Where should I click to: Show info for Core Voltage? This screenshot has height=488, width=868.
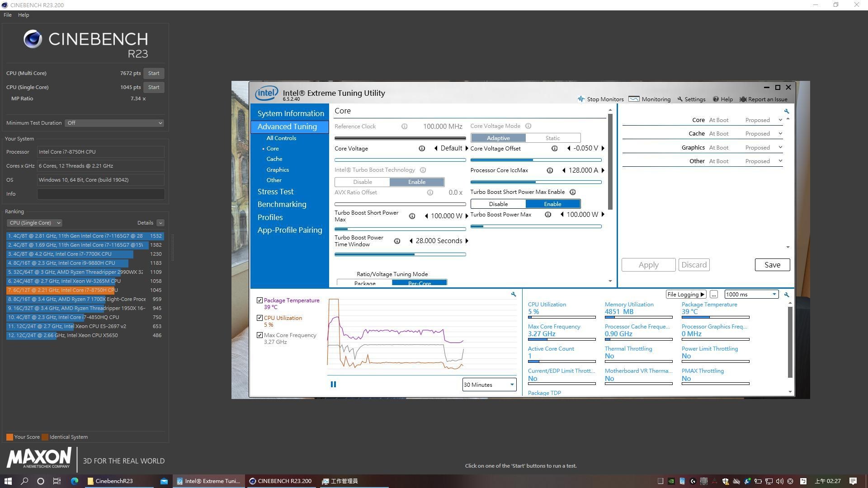(422, 149)
